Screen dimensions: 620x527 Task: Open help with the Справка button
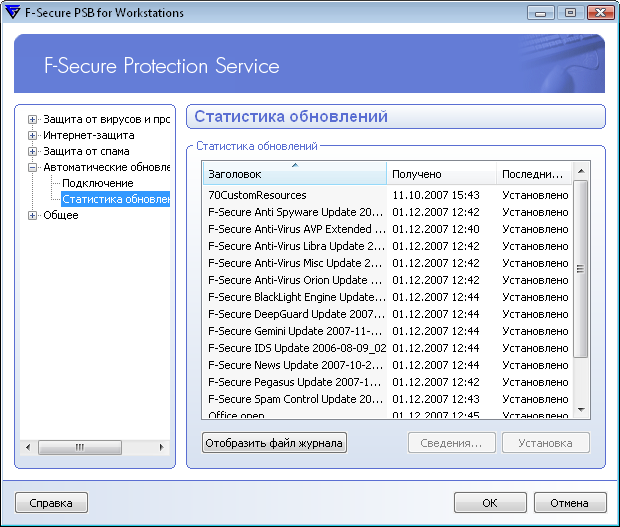[51, 503]
